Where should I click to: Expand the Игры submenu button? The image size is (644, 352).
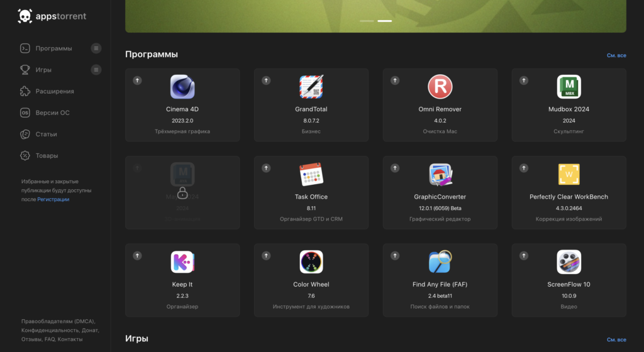[x=96, y=70]
